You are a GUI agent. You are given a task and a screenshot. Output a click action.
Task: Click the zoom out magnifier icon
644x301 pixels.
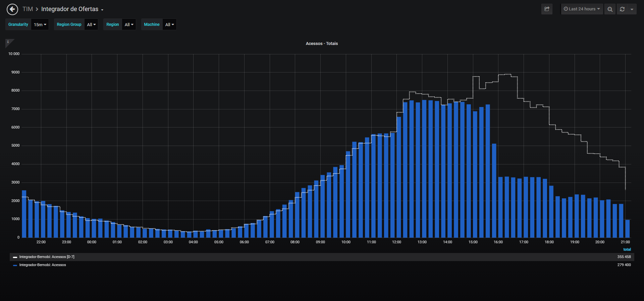click(x=610, y=9)
